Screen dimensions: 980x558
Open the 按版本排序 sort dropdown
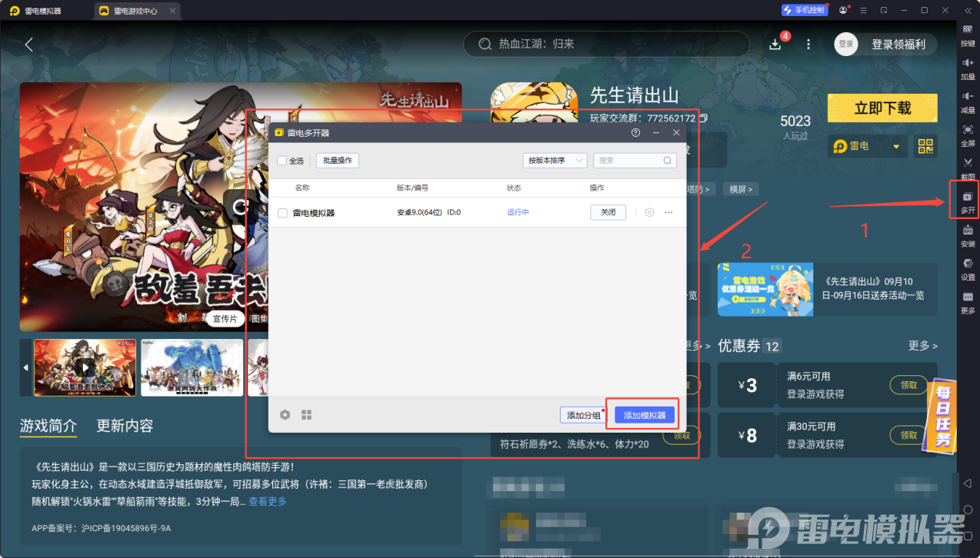555,161
